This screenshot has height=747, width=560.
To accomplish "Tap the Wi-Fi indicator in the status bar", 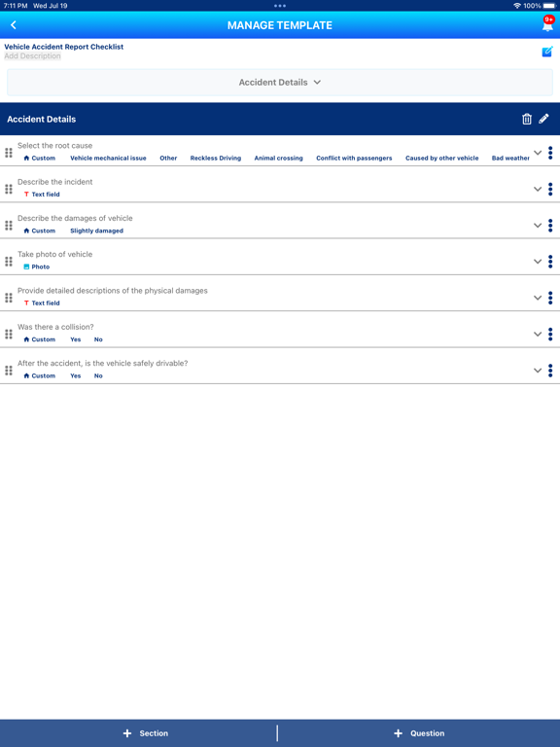I will 517,6.
